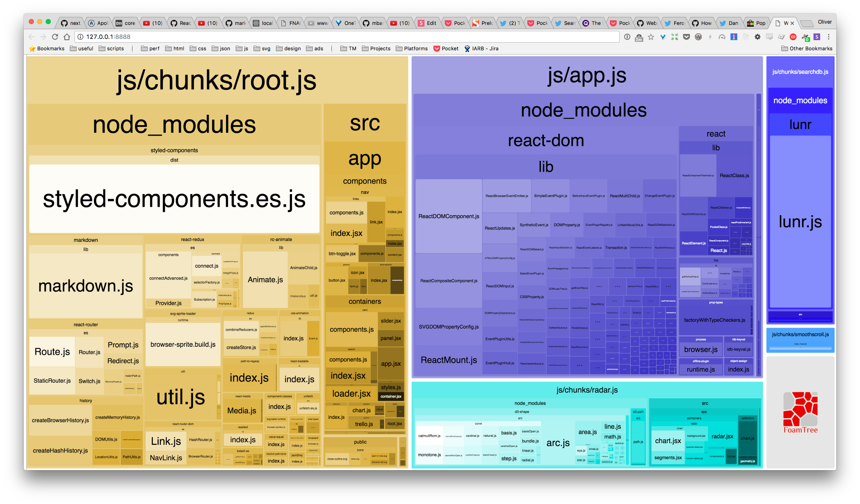The width and height of the screenshot is (860, 504).
Task: Switch to the Pop browser tab
Action: coord(756,23)
